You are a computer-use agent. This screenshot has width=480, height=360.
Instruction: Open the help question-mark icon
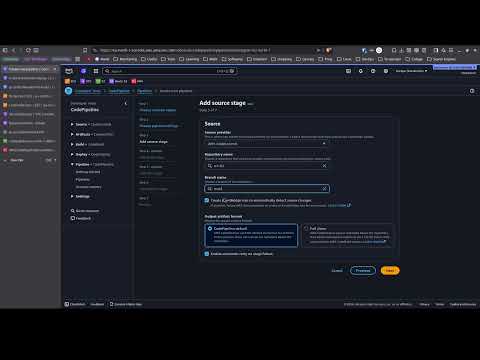pos(373,71)
